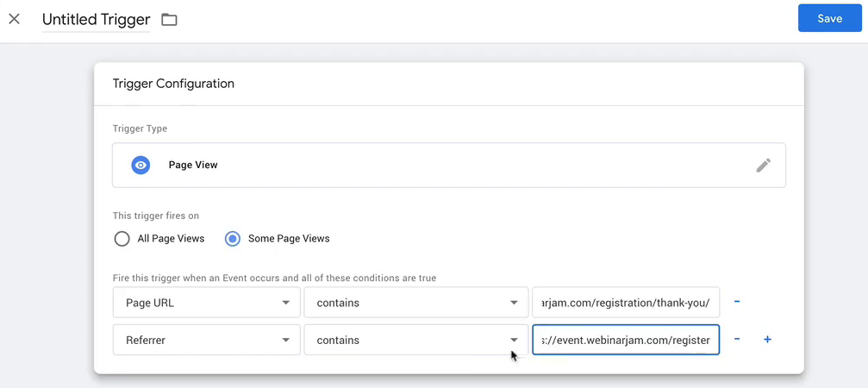Add a new condition with plus icon

click(767, 340)
